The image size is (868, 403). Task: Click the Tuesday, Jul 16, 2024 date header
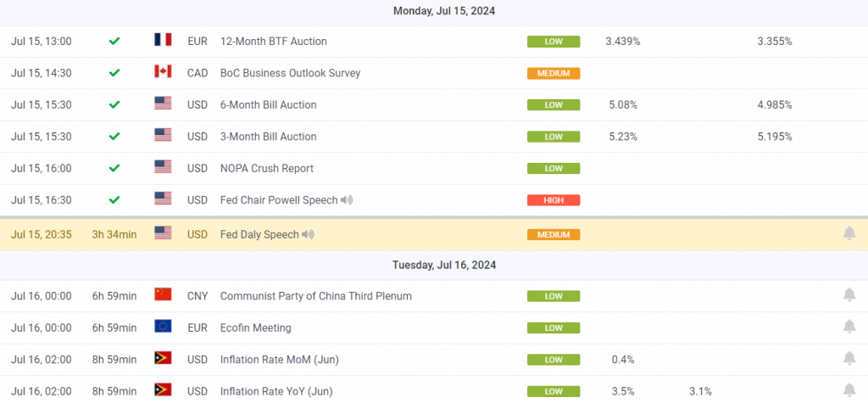point(443,265)
